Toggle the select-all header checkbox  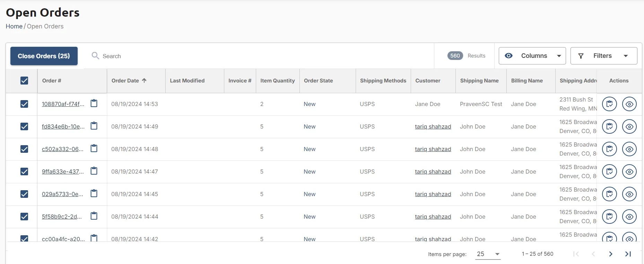(x=24, y=81)
